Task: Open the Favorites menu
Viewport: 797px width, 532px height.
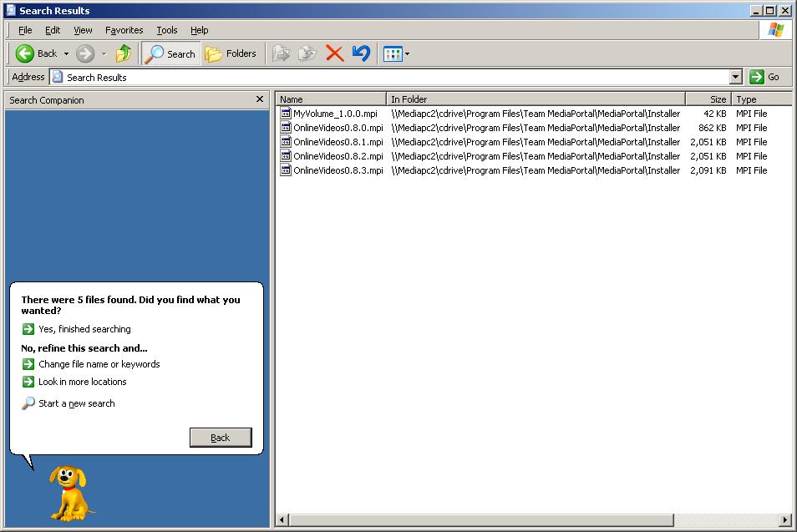Action: 124,30
